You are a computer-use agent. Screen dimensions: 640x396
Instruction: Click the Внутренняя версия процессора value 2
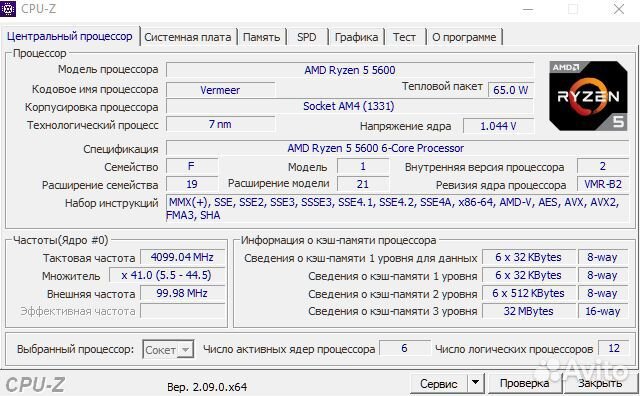(603, 167)
